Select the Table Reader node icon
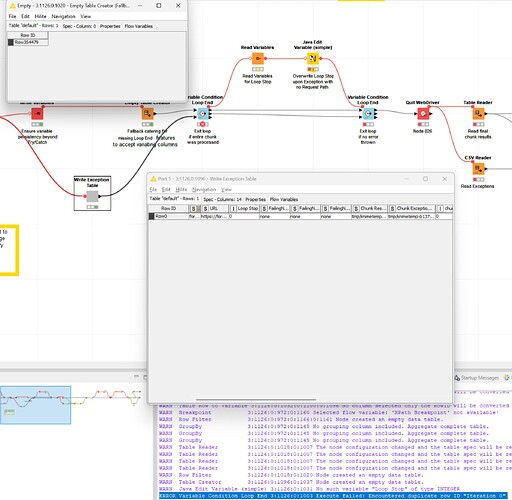This screenshot has height=500, width=512. point(478,114)
